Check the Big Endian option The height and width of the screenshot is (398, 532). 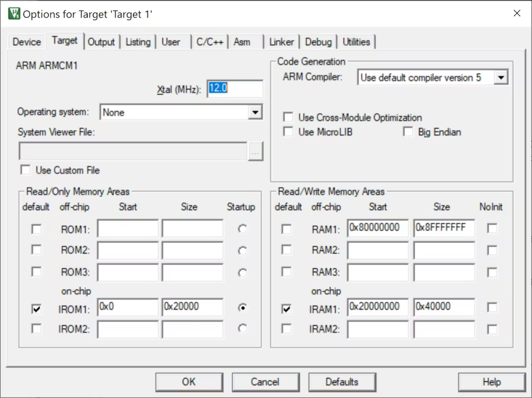click(408, 132)
